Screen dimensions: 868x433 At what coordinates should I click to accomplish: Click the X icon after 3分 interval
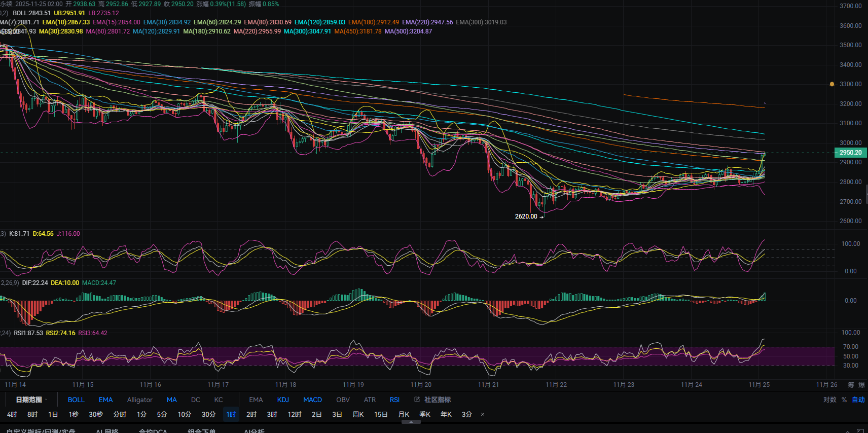[x=483, y=414]
